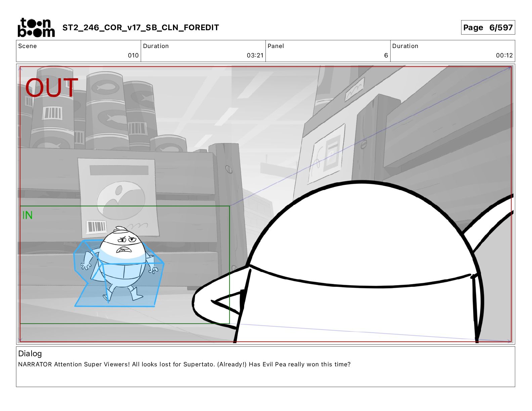Screen dimensions: 532x411
Task: Click the Page 6/597 indicator
Action: pyautogui.click(x=488, y=28)
